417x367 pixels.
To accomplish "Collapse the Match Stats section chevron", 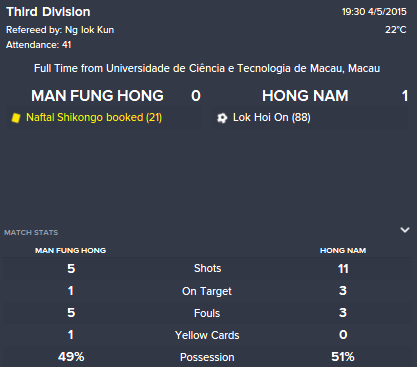I will point(405,230).
